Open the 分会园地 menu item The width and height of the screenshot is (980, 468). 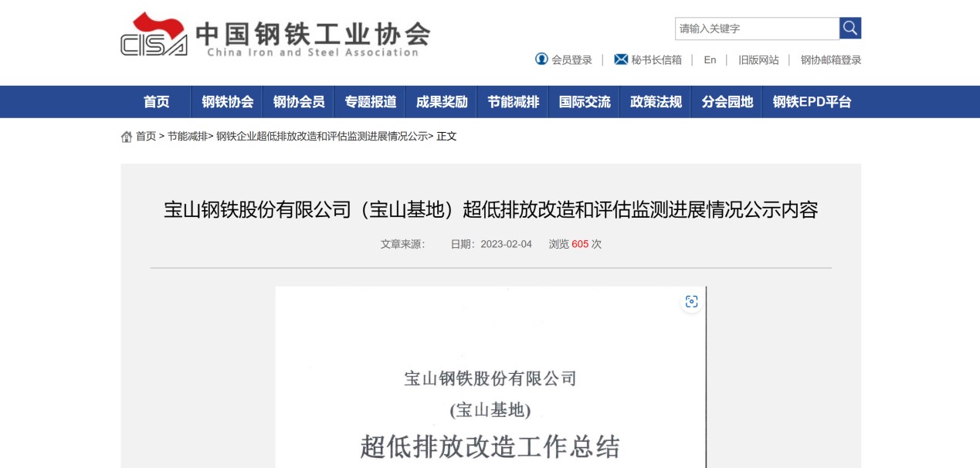coord(727,102)
